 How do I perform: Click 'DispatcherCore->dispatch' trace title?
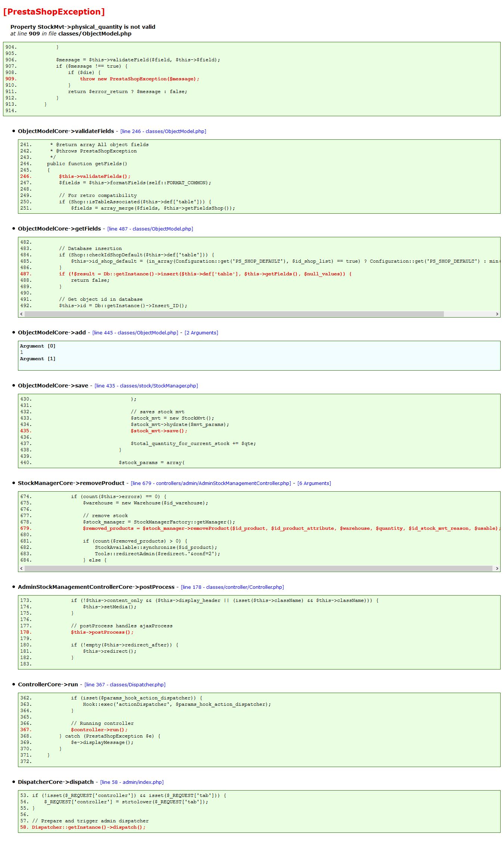pyautogui.click(x=56, y=782)
